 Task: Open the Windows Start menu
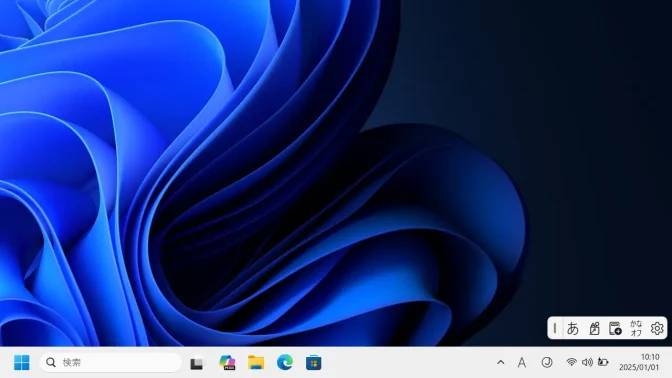coord(21,363)
